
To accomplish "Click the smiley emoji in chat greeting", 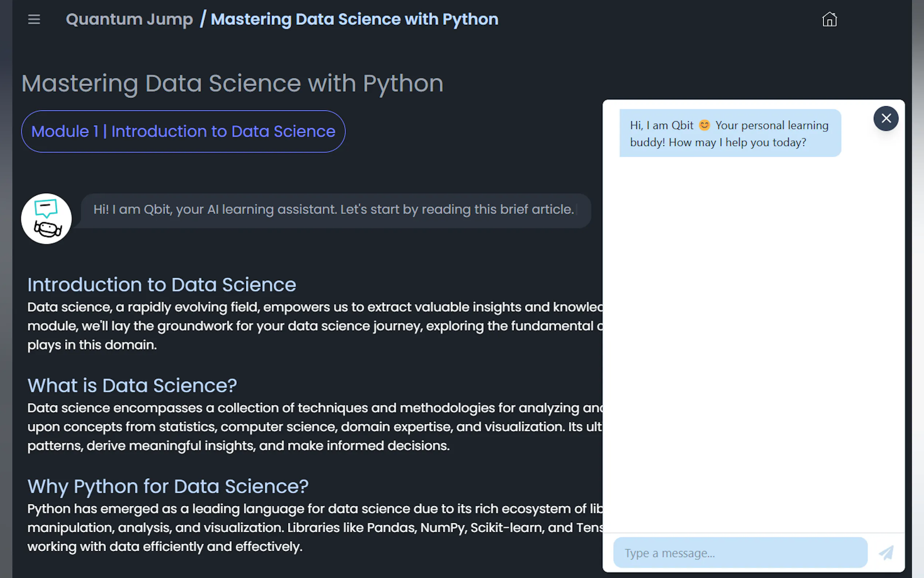I will point(704,125).
